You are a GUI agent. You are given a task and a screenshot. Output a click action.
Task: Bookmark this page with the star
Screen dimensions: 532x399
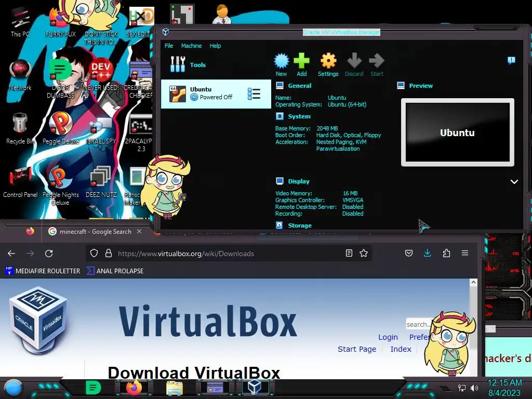[364, 253]
